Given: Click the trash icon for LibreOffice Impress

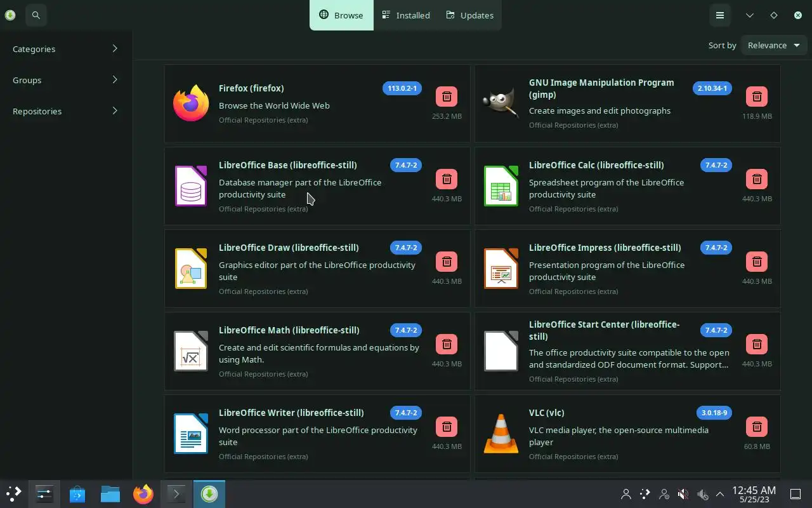Looking at the screenshot, I should click(x=757, y=262).
